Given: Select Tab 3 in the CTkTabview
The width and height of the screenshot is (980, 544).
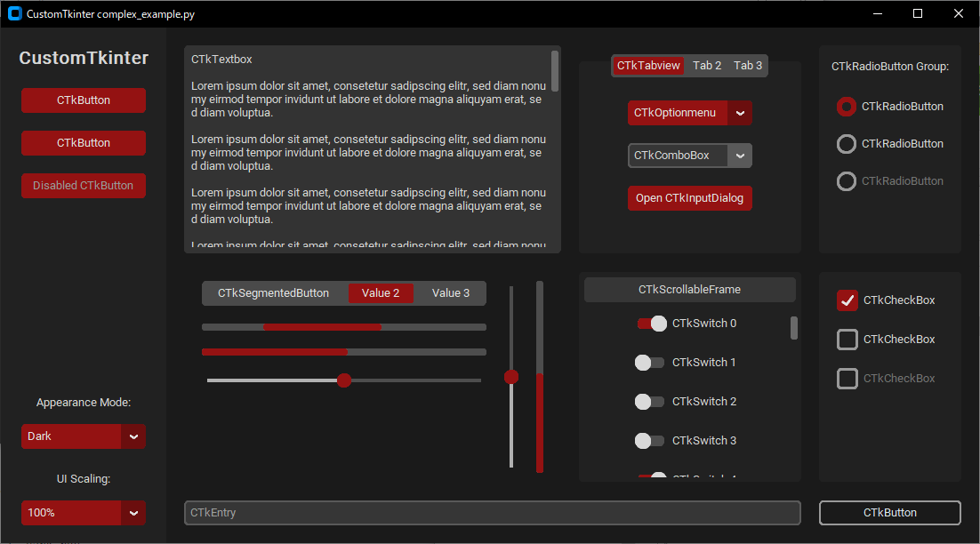Looking at the screenshot, I should (x=748, y=65).
